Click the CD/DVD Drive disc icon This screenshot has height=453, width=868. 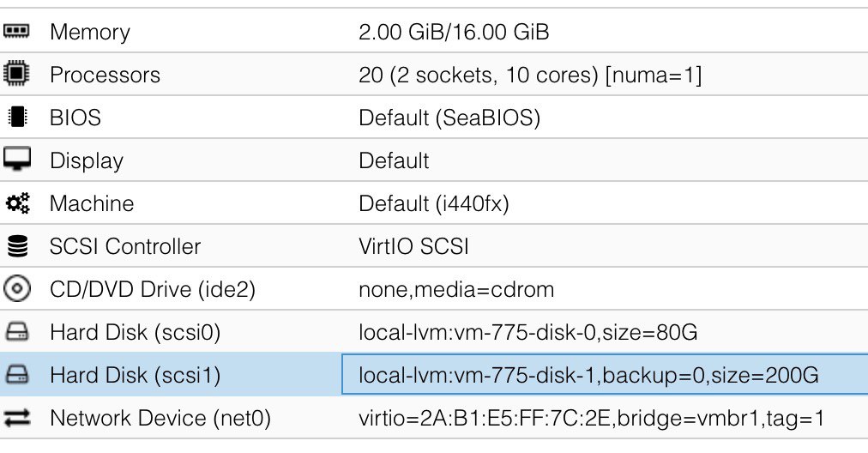[17, 288]
